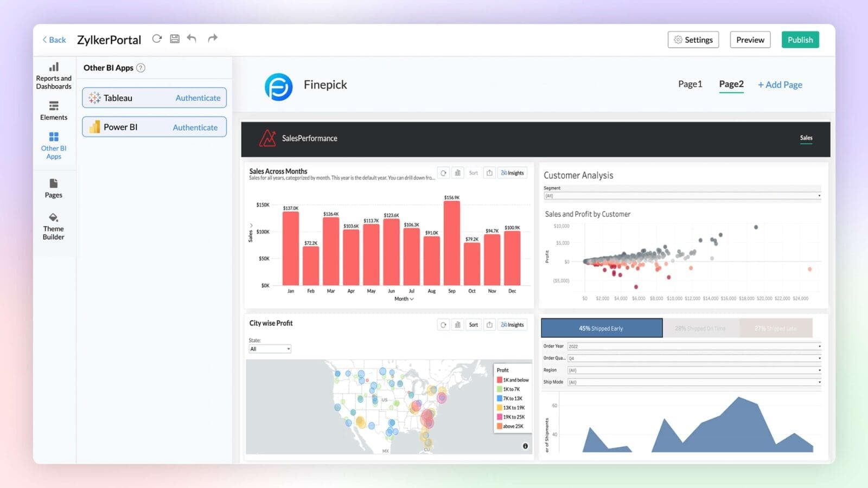Export the City wise Profit chart
The width and height of the screenshot is (868, 488).
tap(489, 325)
